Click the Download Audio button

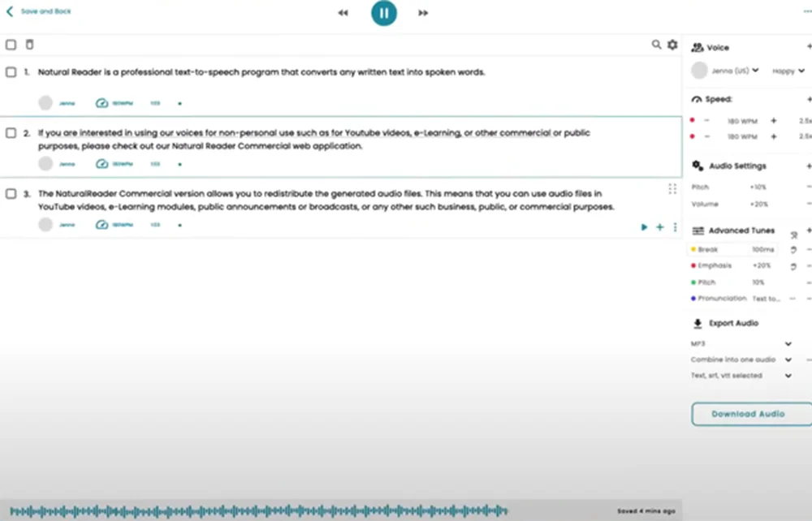[x=751, y=414]
